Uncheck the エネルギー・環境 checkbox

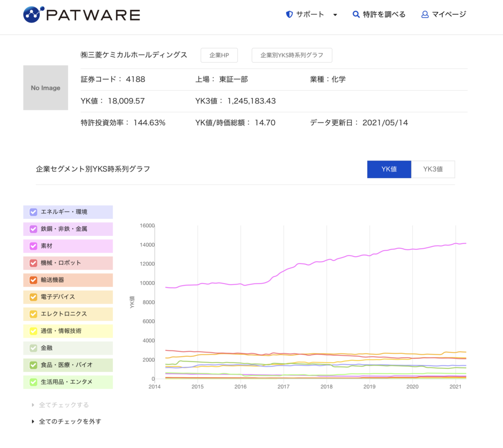point(33,212)
